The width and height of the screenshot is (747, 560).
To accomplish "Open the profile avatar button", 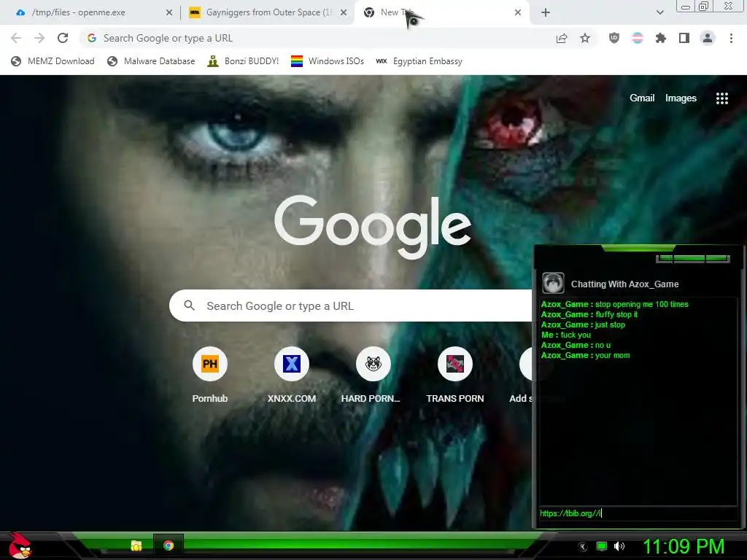I will tap(708, 38).
